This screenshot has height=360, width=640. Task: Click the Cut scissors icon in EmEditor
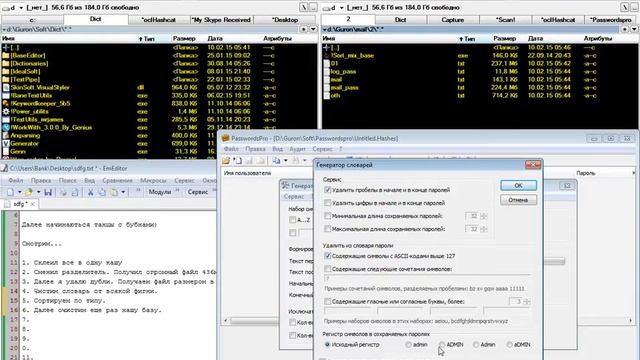pos(90,192)
